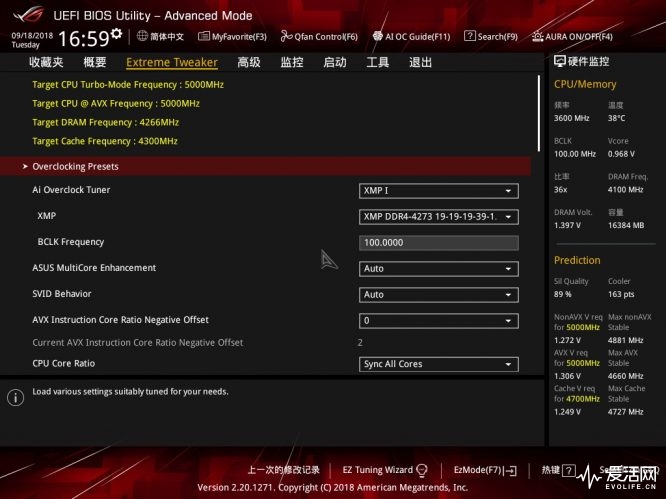666x499 pixels.
Task: Expand Overclocking Presets submenu
Action: point(265,166)
